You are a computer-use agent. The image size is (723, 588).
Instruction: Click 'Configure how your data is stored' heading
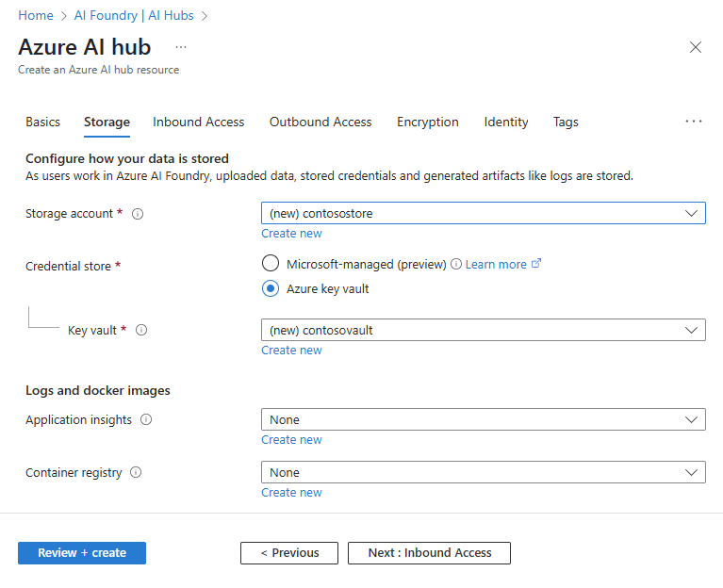[x=127, y=158]
